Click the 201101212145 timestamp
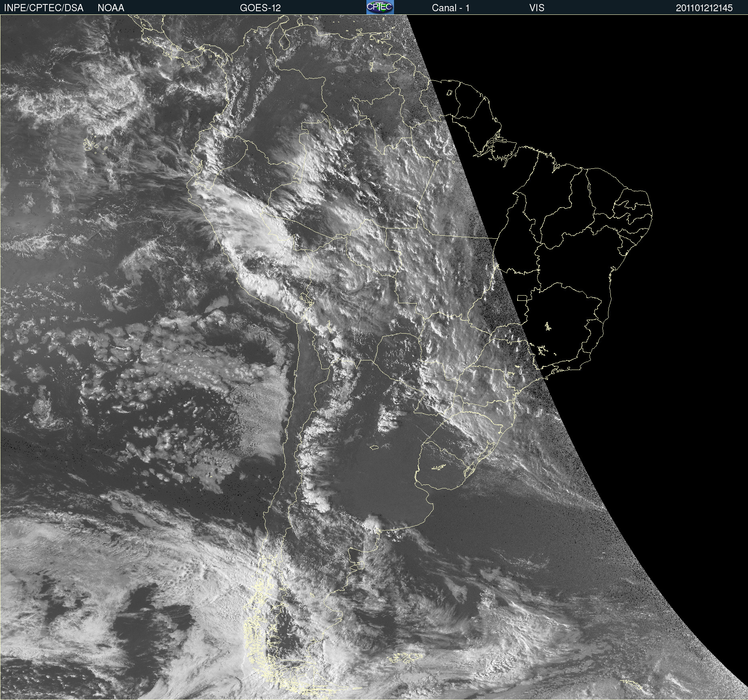 point(704,8)
